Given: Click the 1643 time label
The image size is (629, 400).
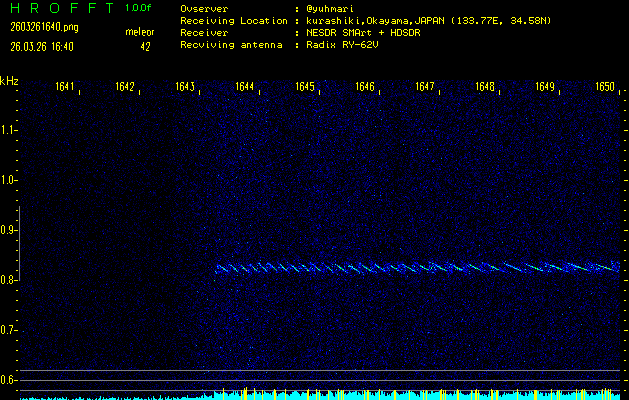Looking at the screenshot, I should tap(184, 87).
